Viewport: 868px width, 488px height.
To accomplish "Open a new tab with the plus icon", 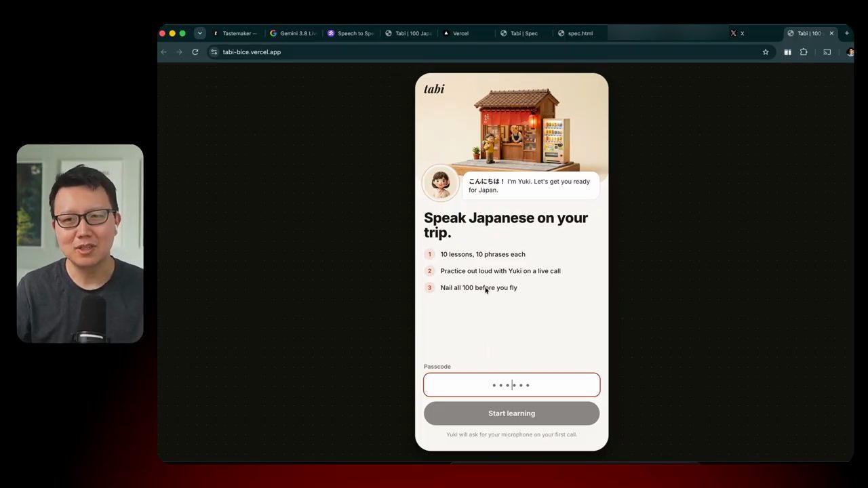I will click(846, 33).
